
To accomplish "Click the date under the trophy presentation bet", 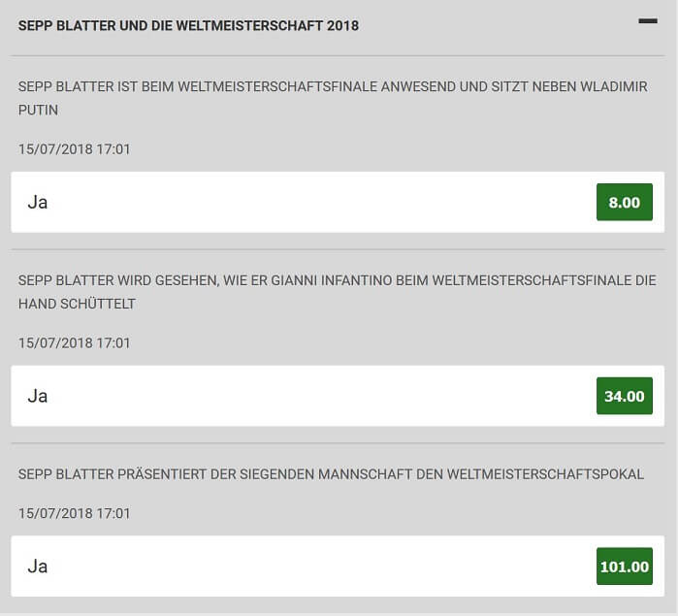I will [74, 513].
